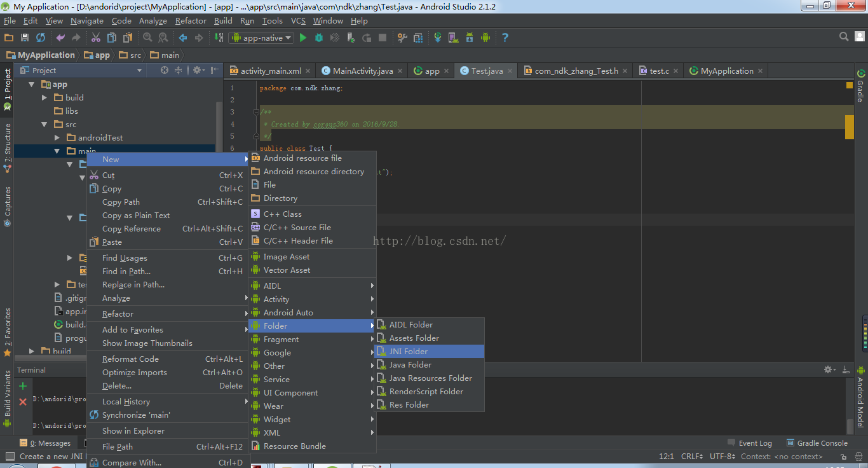Open Help via the question mark icon
Image resolution: width=868 pixels, height=468 pixels.
505,38
